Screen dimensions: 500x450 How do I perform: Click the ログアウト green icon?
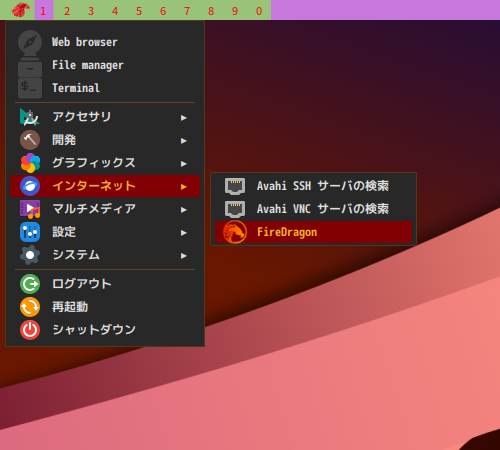[x=30, y=284]
